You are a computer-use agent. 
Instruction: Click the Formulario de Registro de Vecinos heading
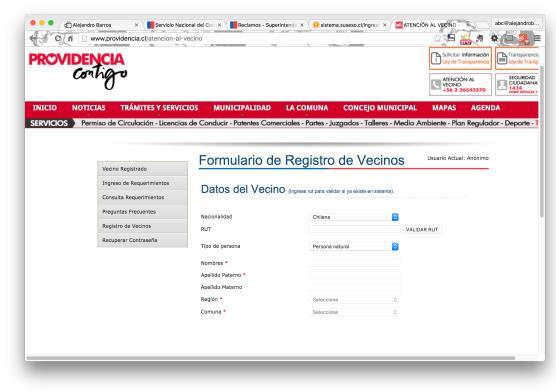pyautogui.click(x=301, y=160)
